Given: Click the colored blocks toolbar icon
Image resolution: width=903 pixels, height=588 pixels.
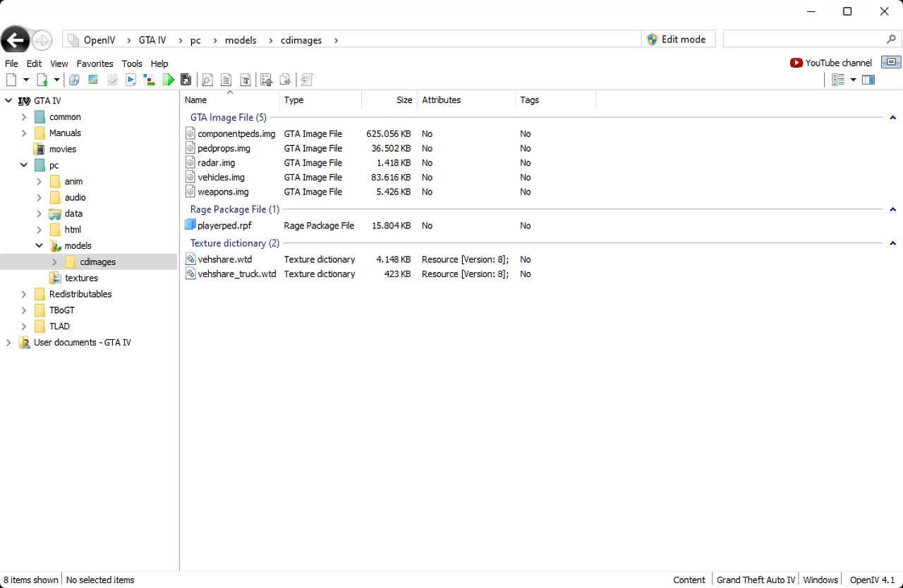Looking at the screenshot, I should (x=149, y=80).
